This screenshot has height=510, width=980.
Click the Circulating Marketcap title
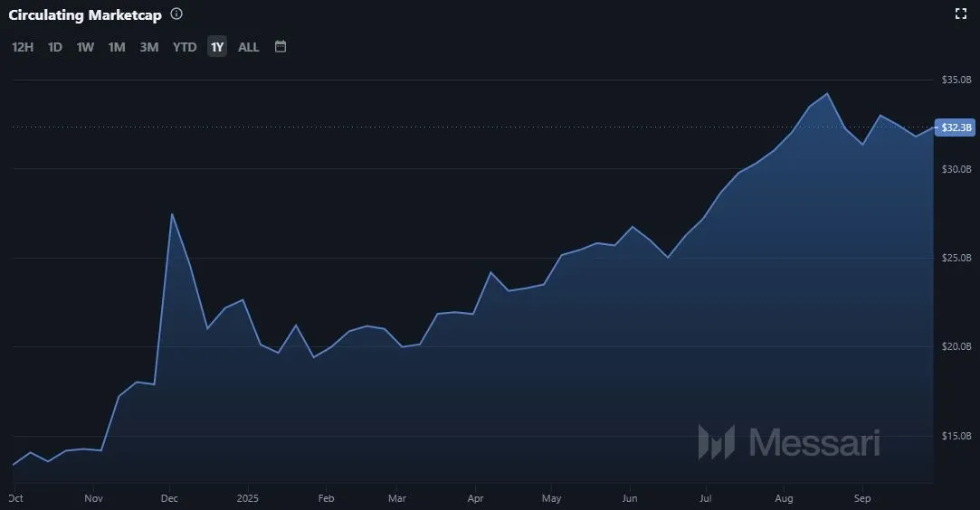85,15
